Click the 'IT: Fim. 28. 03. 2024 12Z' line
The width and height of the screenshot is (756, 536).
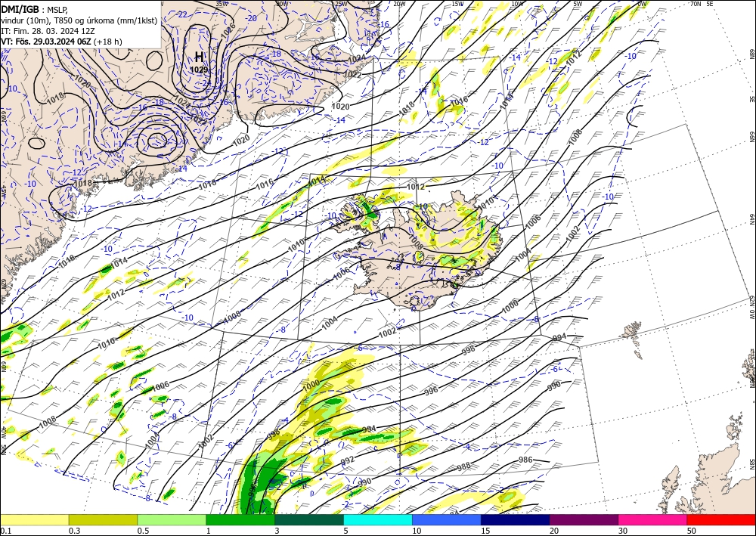[48, 31]
